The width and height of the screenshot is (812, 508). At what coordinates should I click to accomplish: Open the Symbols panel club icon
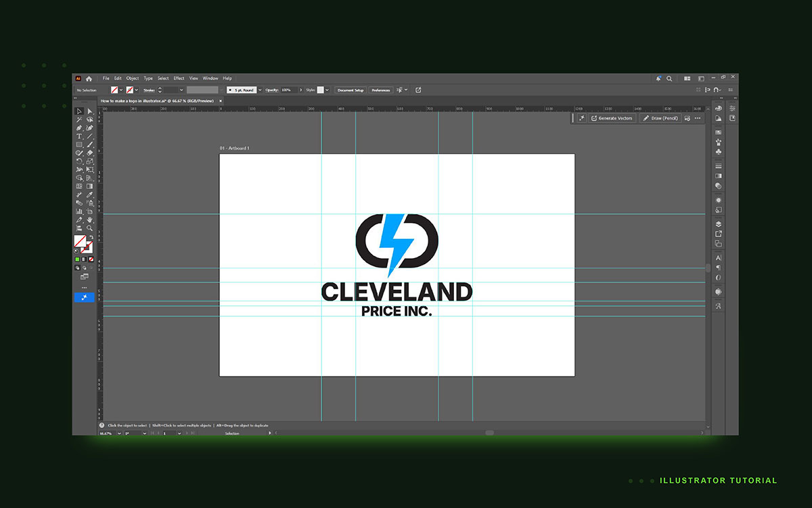pyautogui.click(x=718, y=152)
